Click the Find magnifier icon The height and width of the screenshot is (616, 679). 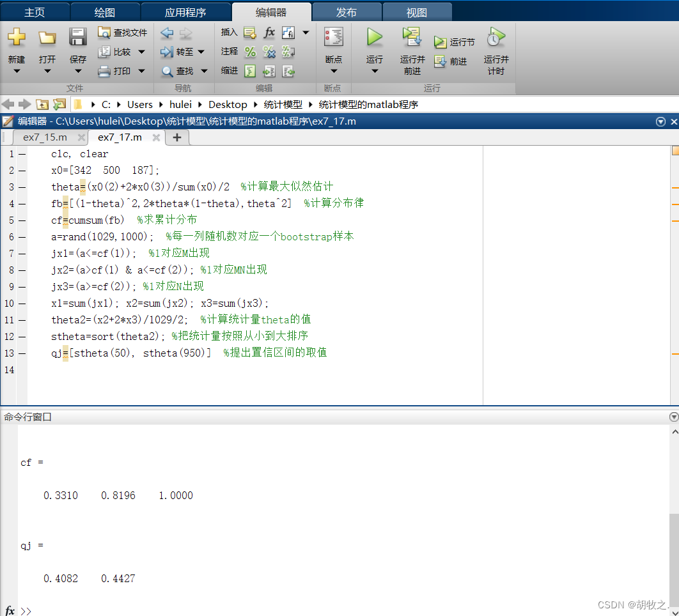[167, 71]
